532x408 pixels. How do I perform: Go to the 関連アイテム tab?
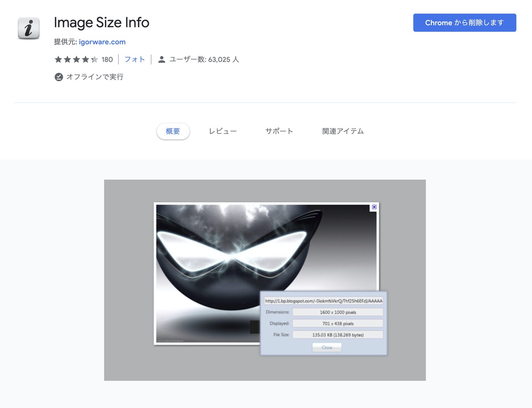coord(343,131)
